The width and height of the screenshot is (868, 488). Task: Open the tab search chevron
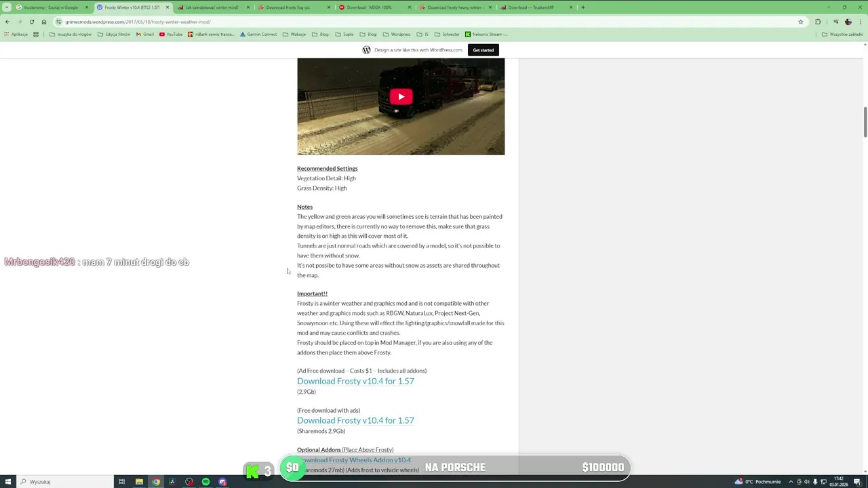click(x=7, y=7)
